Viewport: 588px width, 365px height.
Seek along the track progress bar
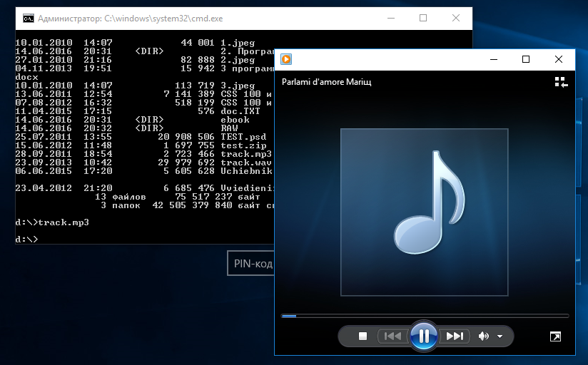pyautogui.click(x=425, y=316)
